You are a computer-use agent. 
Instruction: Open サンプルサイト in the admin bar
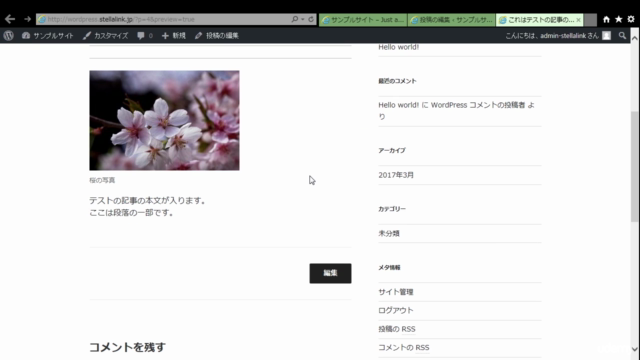click(x=48, y=36)
